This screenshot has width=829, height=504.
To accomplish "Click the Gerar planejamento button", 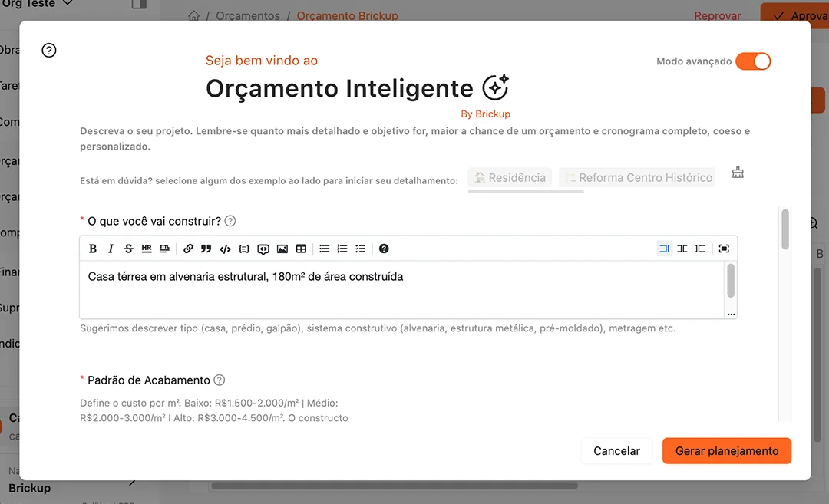I will click(726, 451).
